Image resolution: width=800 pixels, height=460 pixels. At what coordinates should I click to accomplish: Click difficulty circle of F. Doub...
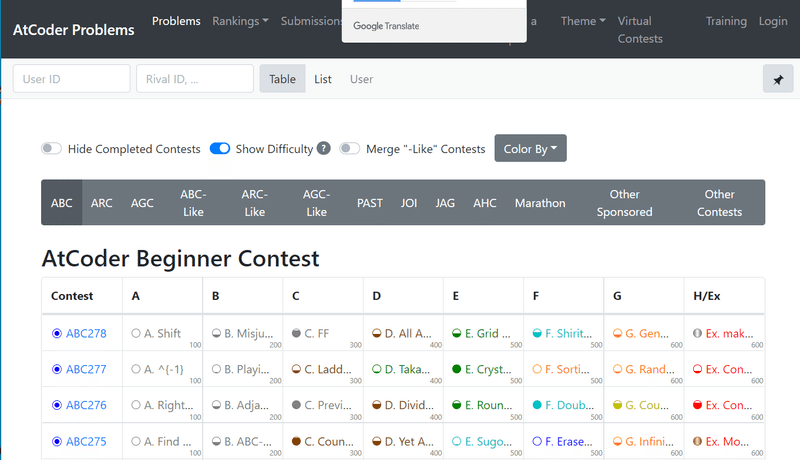[537, 404]
